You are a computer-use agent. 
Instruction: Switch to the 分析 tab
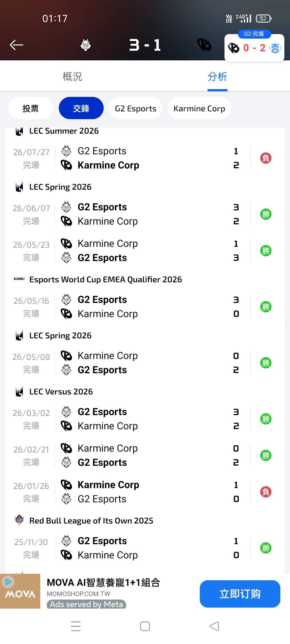tap(218, 76)
